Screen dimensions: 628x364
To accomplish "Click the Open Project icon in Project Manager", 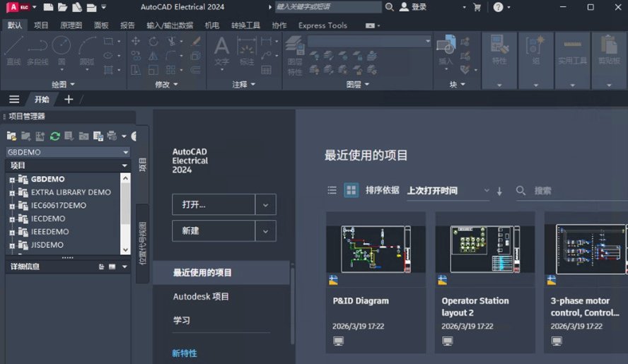I will pos(11,136).
